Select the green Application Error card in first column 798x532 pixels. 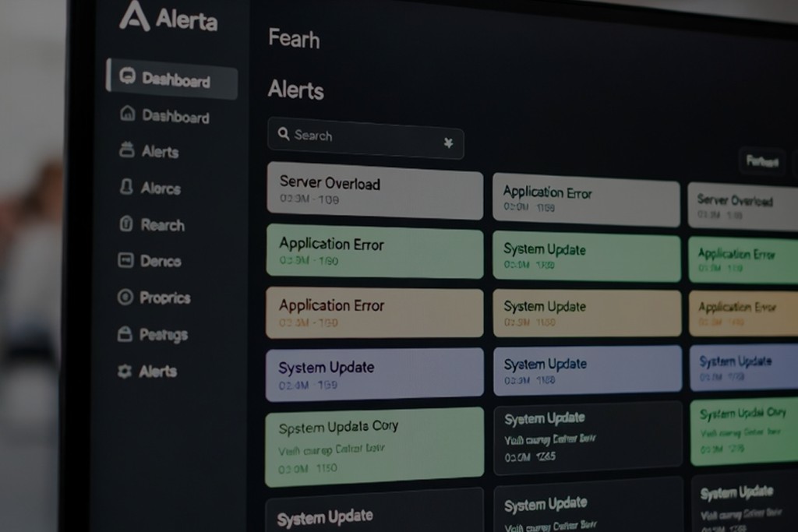(x=374, y=251)
